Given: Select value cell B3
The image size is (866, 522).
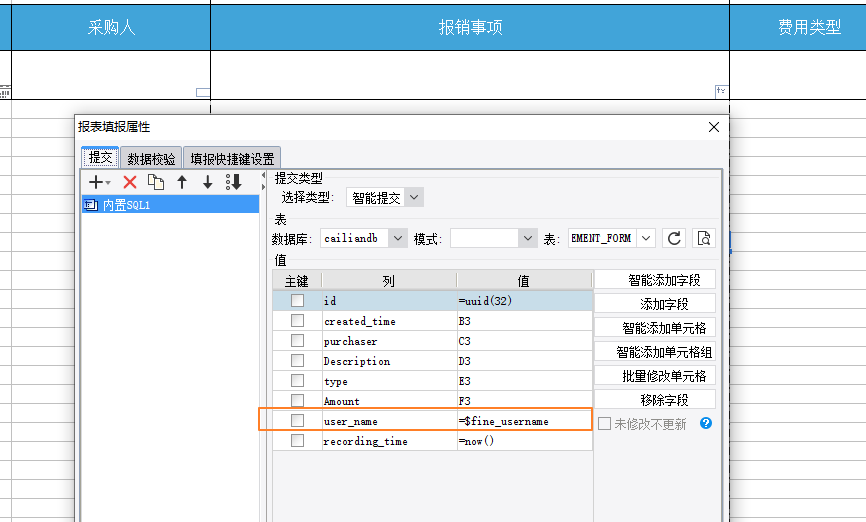Looking at the screenshot, I should (525, 321).
